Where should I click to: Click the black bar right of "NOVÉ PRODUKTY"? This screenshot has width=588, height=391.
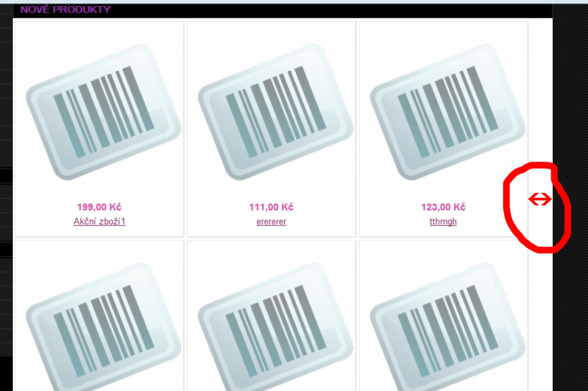315,10
